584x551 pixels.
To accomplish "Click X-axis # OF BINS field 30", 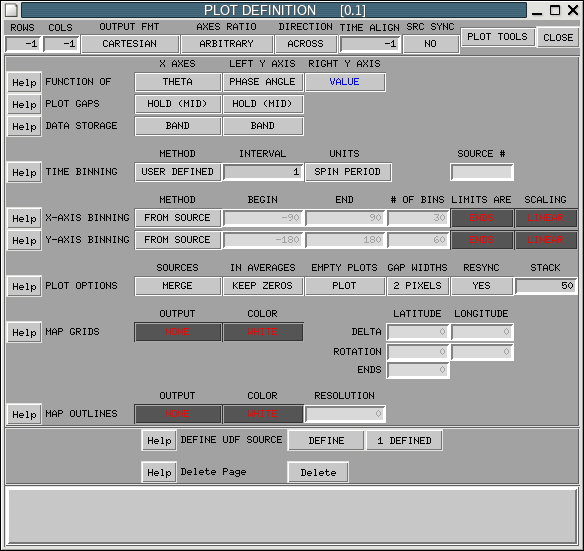I will click(418, 218).
